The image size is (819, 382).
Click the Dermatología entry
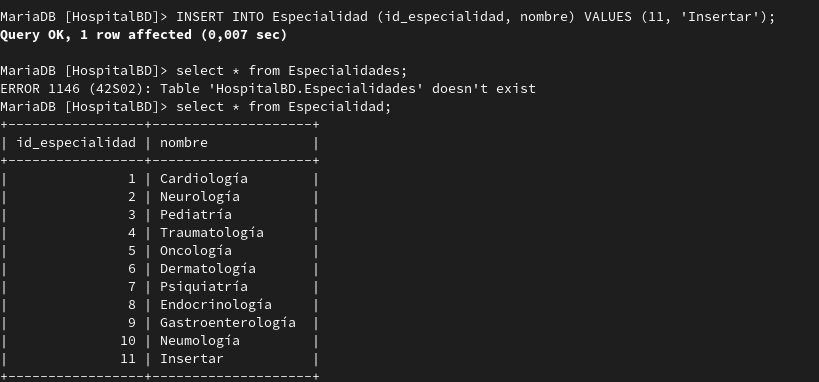[208, 269]
